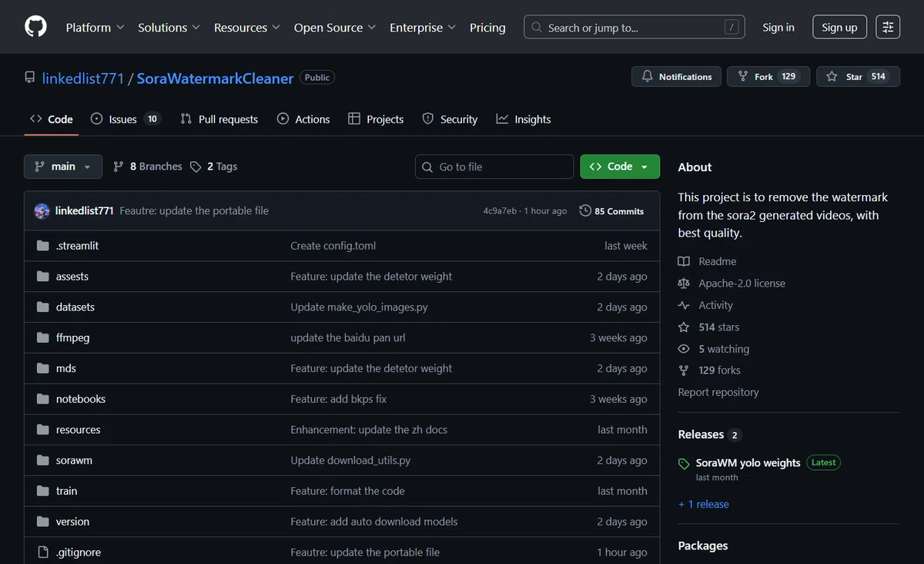Click the star icon on Star button
The height and width of the screenshot is (564, 924).
832,76
